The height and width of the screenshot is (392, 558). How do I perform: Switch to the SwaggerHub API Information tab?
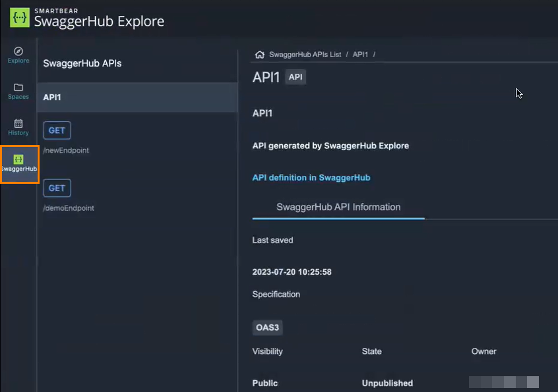tap(338, 206)
